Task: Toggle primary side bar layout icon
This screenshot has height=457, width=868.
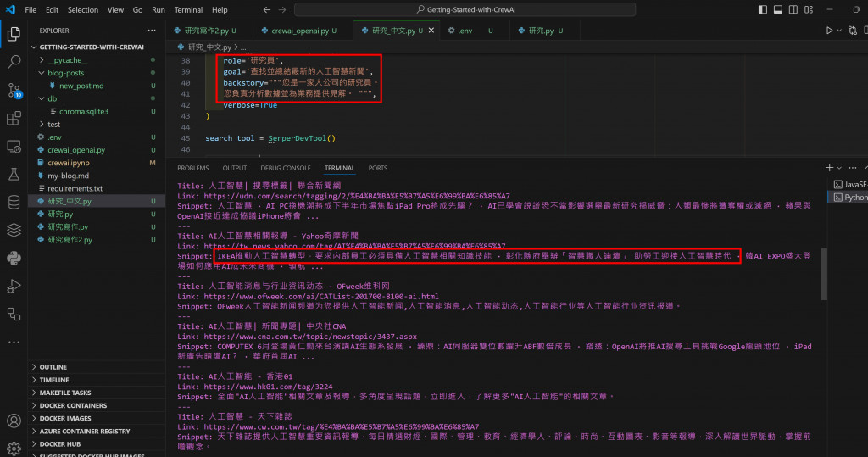Action: [x=762, y=9]
